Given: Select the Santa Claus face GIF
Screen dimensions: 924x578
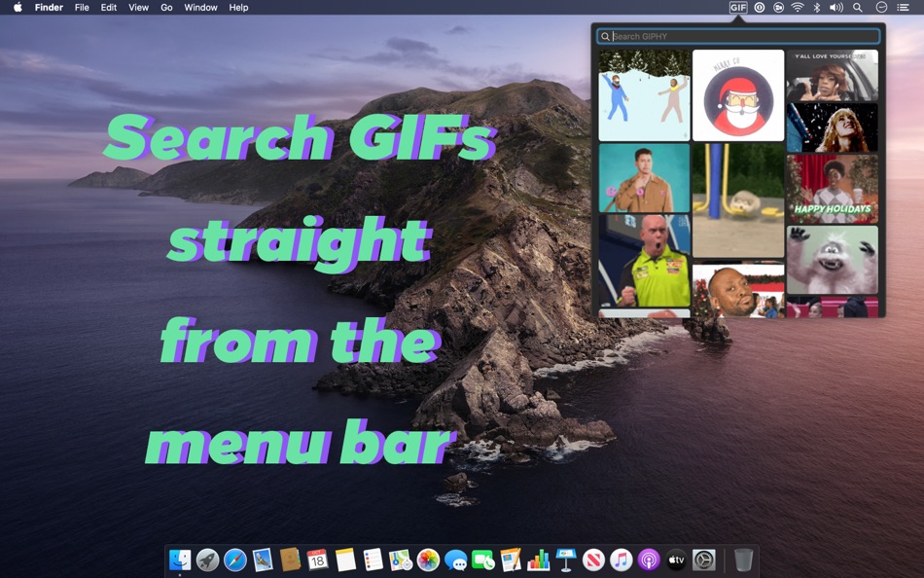Looking at the screenshot, I should tap(738, 95).
